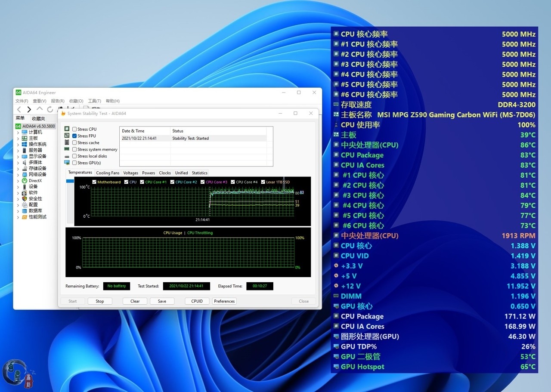Expand the 性能测试 tree node chevron

tap(18, 217)
